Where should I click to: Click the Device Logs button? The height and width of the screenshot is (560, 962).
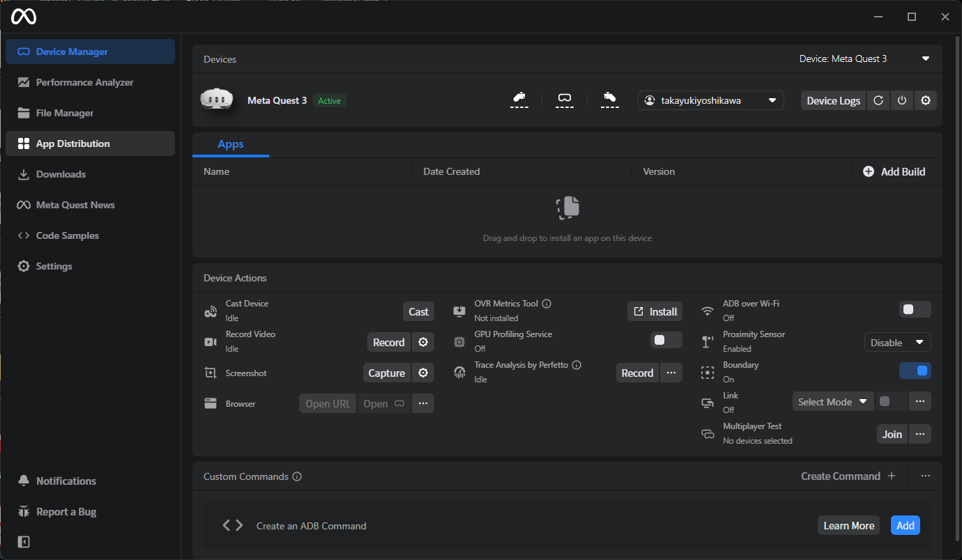click(833, 100)
